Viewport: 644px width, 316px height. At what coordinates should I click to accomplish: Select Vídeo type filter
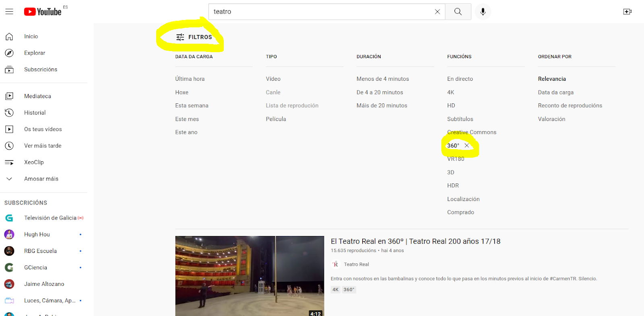[x=273, y=79]
